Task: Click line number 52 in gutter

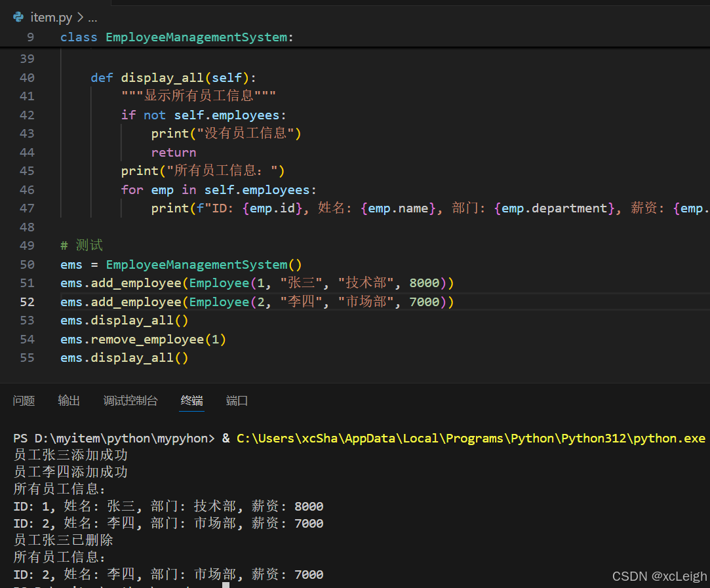Action: click(x=27, y=302)
